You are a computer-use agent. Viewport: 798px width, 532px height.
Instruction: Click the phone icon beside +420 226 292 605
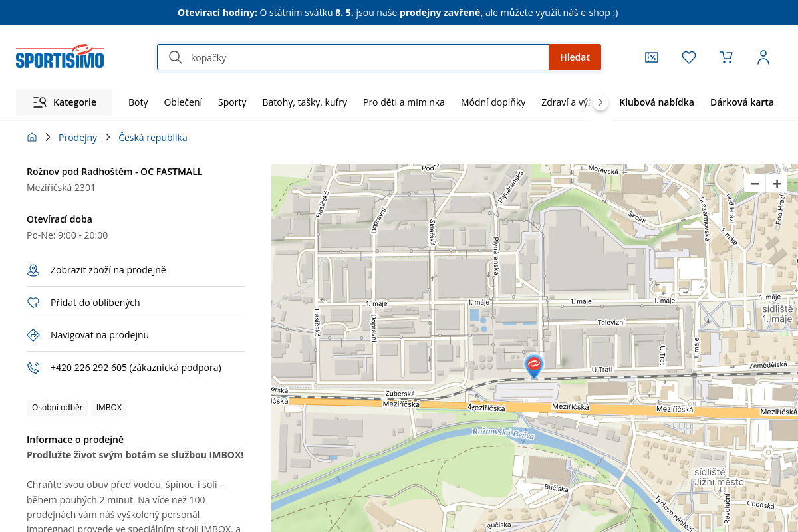click(33, 368)
